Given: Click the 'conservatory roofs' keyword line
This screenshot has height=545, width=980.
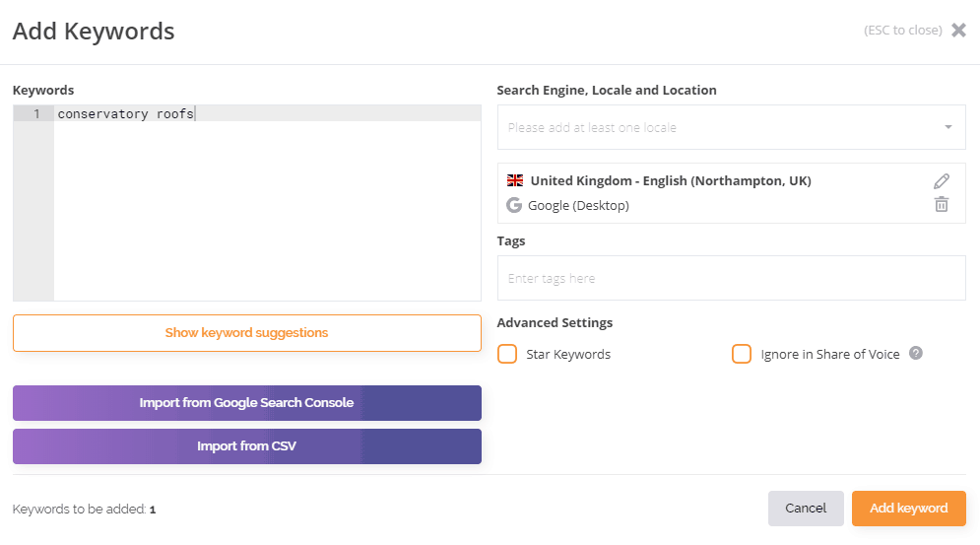Looking at the screenshot, I should 126,114.
